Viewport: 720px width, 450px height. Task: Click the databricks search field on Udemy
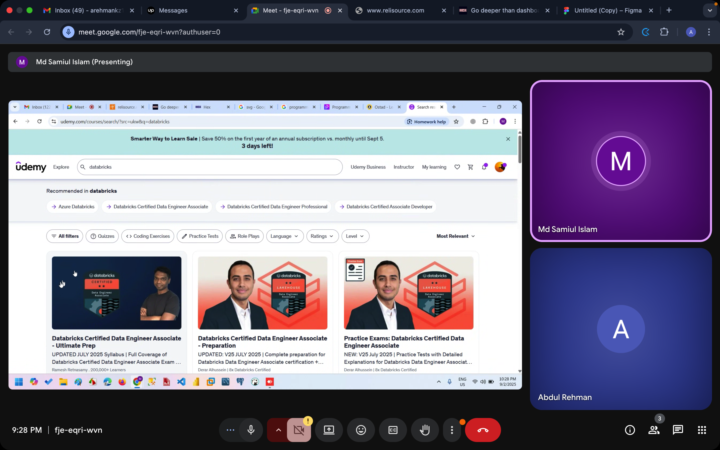[210, 167]
